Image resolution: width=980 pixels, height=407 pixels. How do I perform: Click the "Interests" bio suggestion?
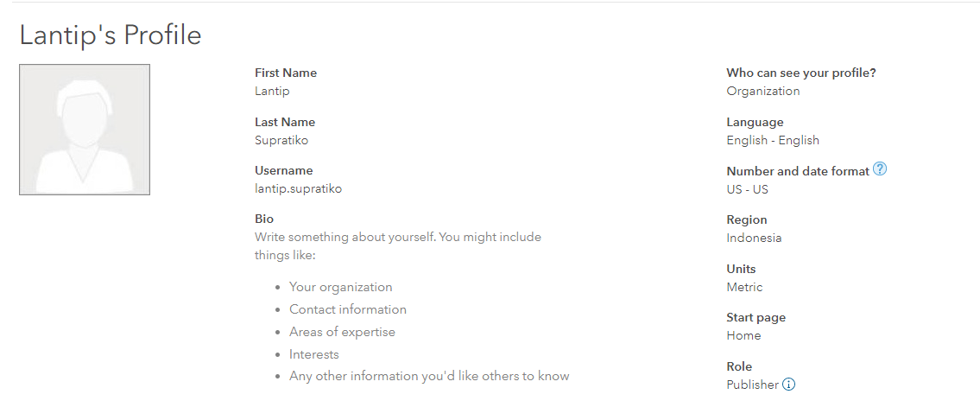pos(314,354)
